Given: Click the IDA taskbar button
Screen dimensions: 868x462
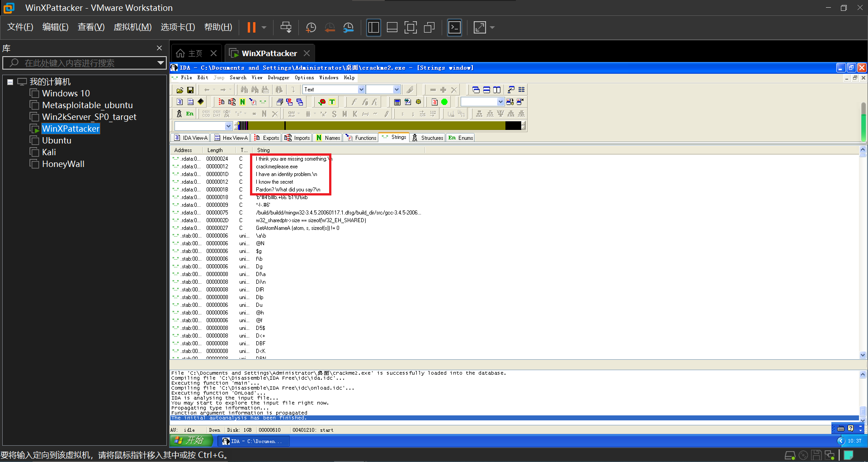Looking at the screenshot, I should pyautogui.click(x=253, y=441).
